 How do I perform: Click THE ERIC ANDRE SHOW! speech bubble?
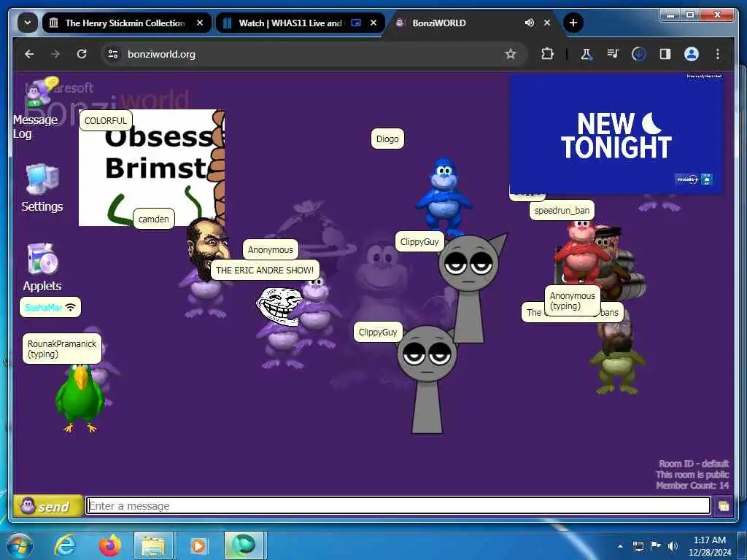(265, 271)
